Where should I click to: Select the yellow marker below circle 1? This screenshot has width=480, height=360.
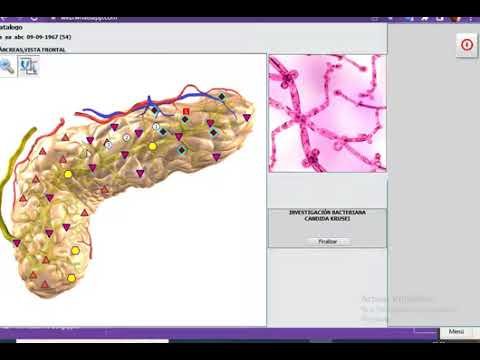tap(152, 146)
